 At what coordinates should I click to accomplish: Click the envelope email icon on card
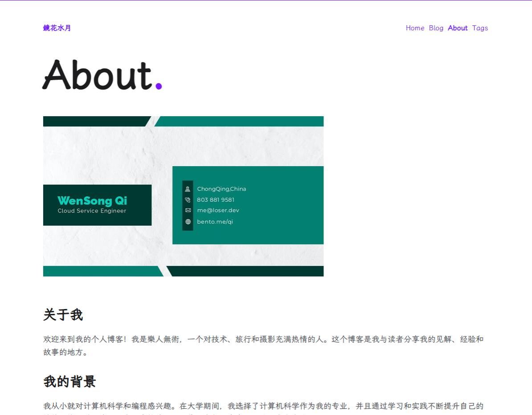[188, 211]
